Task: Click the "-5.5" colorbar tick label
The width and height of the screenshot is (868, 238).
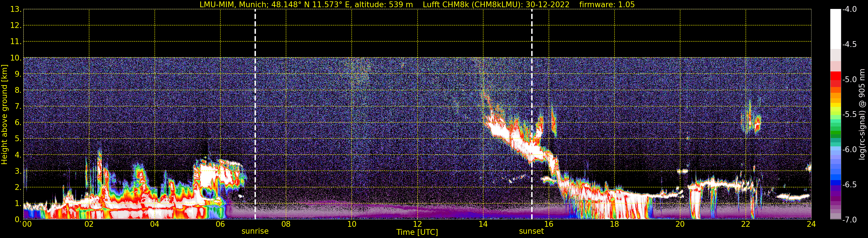Action: coord(850,115)
